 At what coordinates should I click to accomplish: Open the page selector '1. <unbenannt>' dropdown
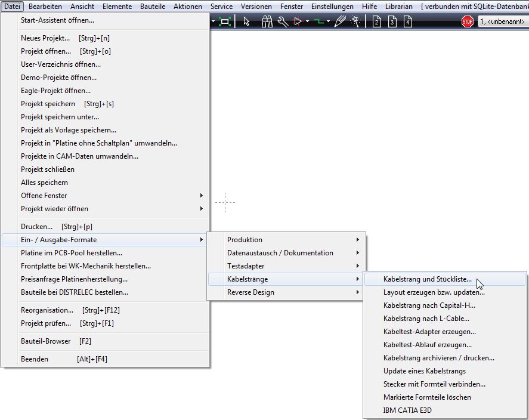coord(503,22)
